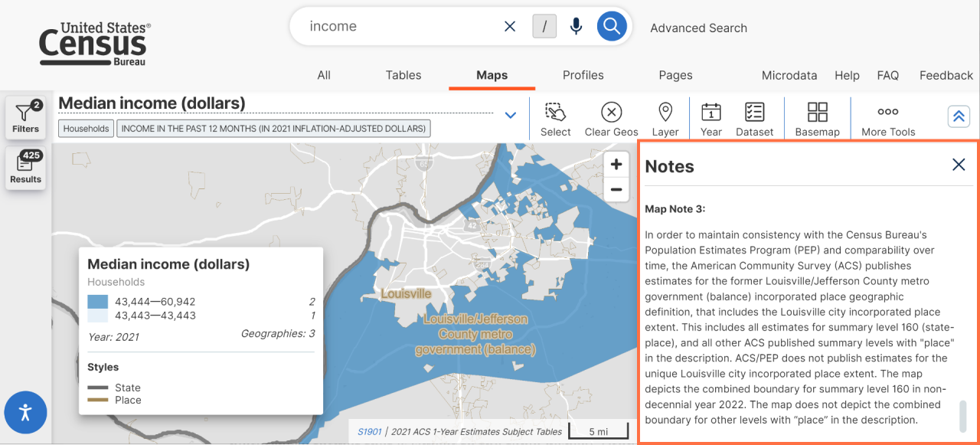980x445 pixels.
Task: Click the 2021 ACS 1-Year Estimates caption
Action: pos(476,431)
